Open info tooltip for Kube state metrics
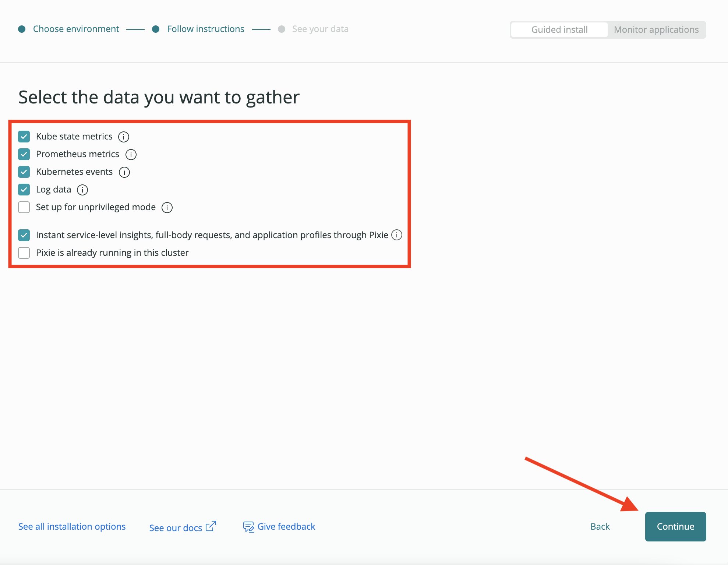The width and height of the screenshot is (728, 565). coord(124,137)
